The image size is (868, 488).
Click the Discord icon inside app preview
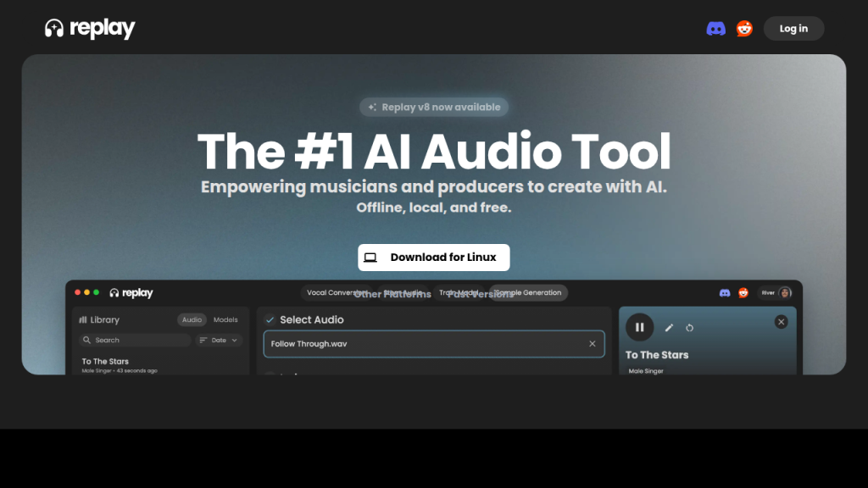pos(725,293)
